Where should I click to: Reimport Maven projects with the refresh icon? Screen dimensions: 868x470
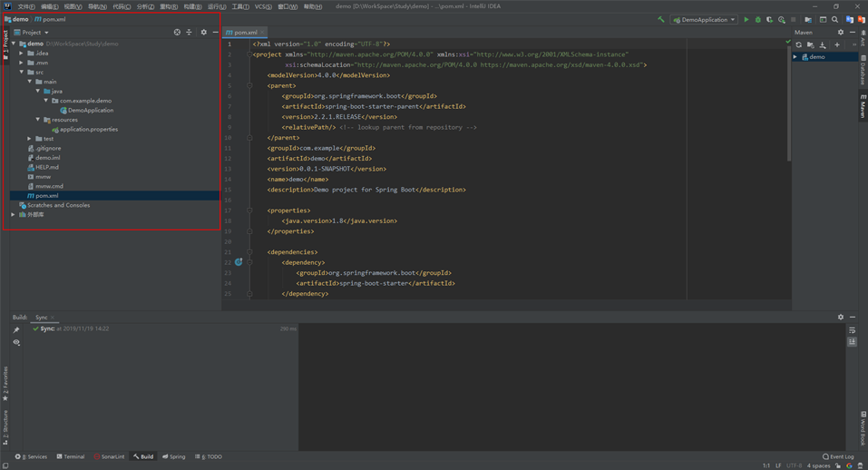pyautogui.click(x=798, y=44)
